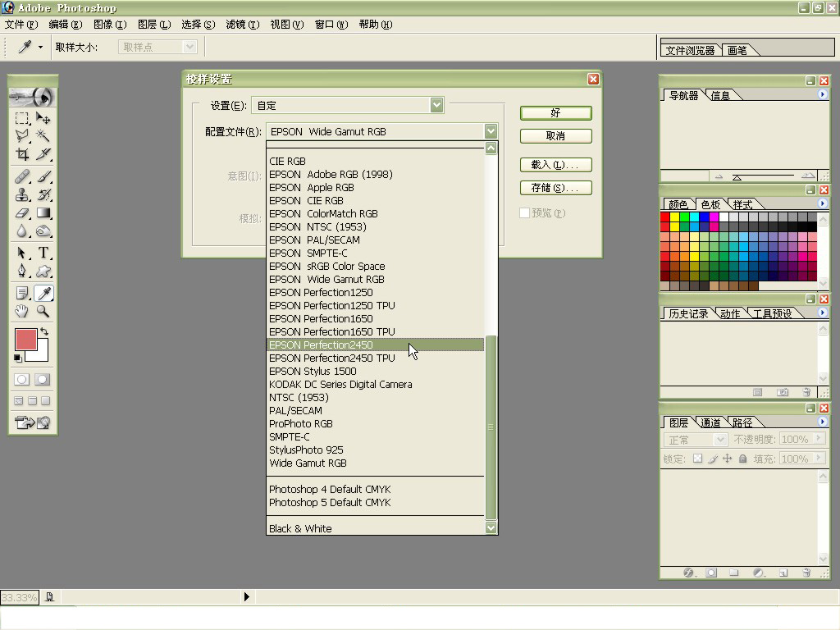This screenshot has width=840, height=630.
Task: Toggle lock transparent pixels in Layers
Action: [x=697, y=459]
